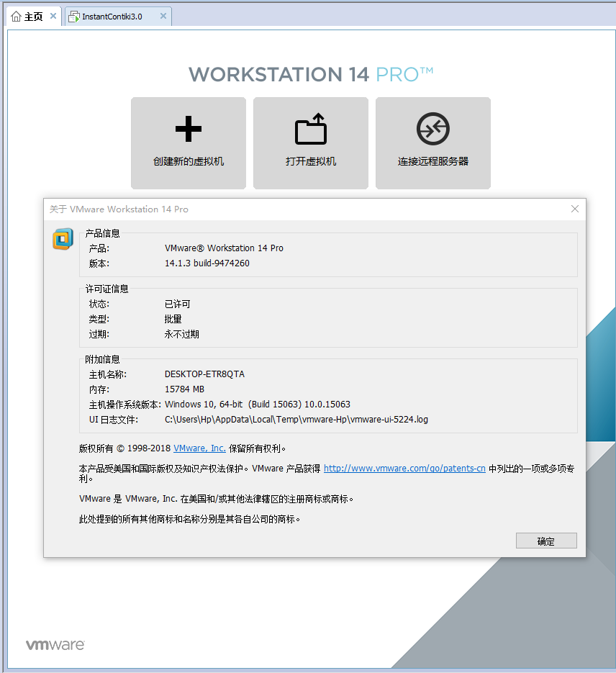616x673 pixels.
Task: Click the 主机名称: label
Action: (108, 375)
